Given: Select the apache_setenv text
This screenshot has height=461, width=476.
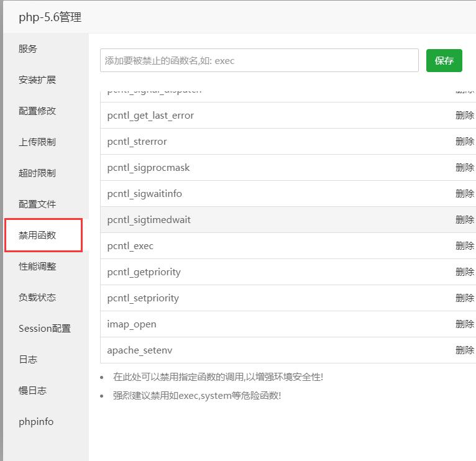Looking at the screenshot, I should pyautogui.click(x=140, y=350).
